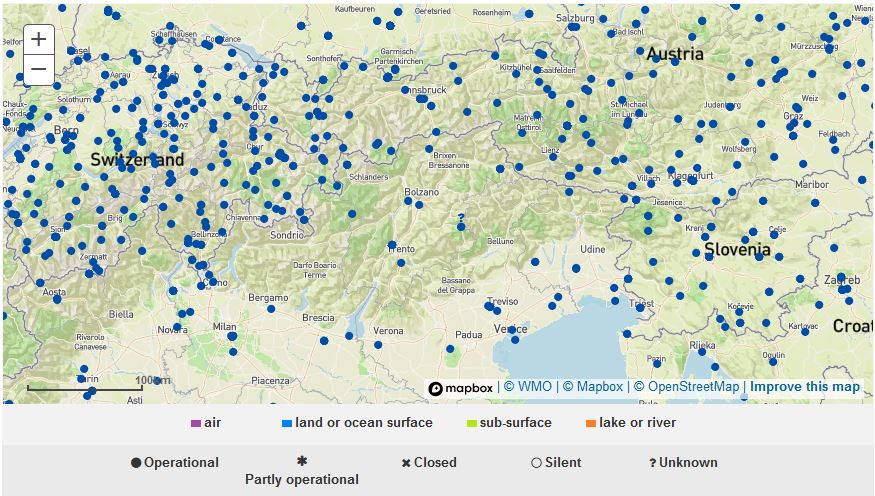The width and height of the screenshot is (875, 496).
Task: Click the 'Bolzano' city label
Action: click(421, 192)
